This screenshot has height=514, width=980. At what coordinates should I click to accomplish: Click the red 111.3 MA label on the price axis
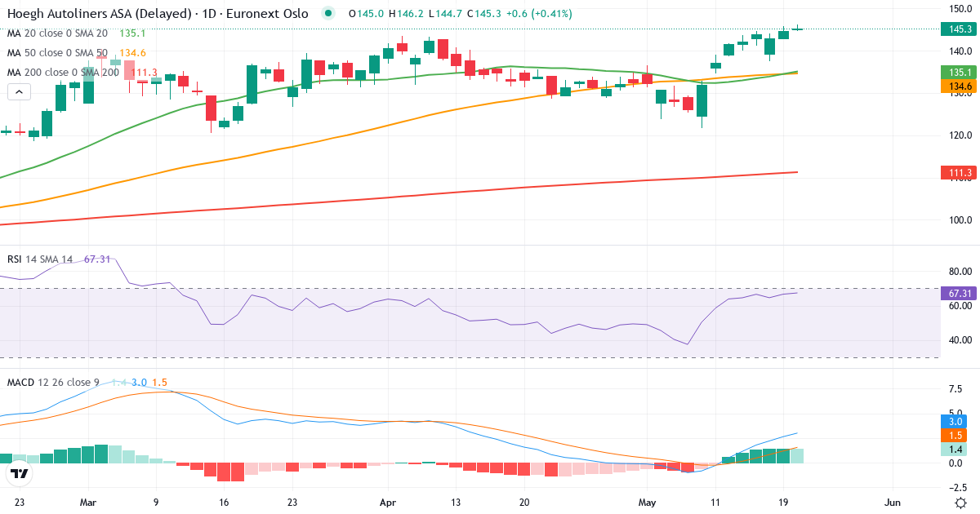[x=960, y=173]
